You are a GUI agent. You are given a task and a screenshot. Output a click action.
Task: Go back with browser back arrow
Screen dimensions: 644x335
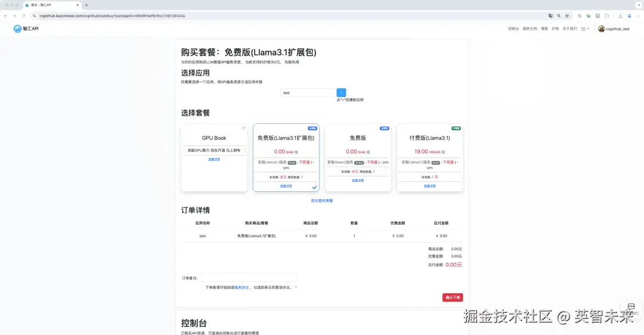coord(5,15)
